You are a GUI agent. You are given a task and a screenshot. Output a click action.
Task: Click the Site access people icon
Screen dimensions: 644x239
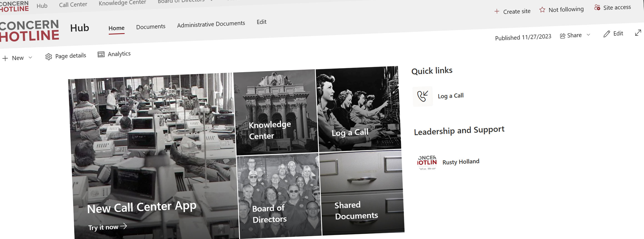597,7
